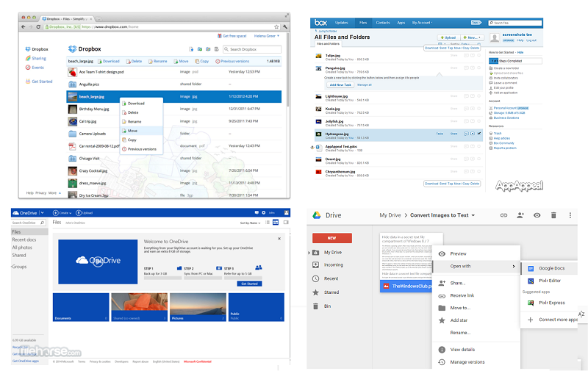Image resolution: width=588 pixels, height=371 pixels.
Task: Toggle the OneDrive details pane icon
Action: click(286, 223)
